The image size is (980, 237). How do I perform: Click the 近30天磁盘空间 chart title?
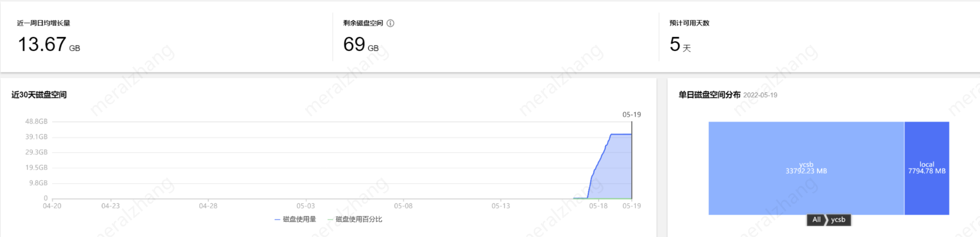pyautogui.click(x=39, y=94)
